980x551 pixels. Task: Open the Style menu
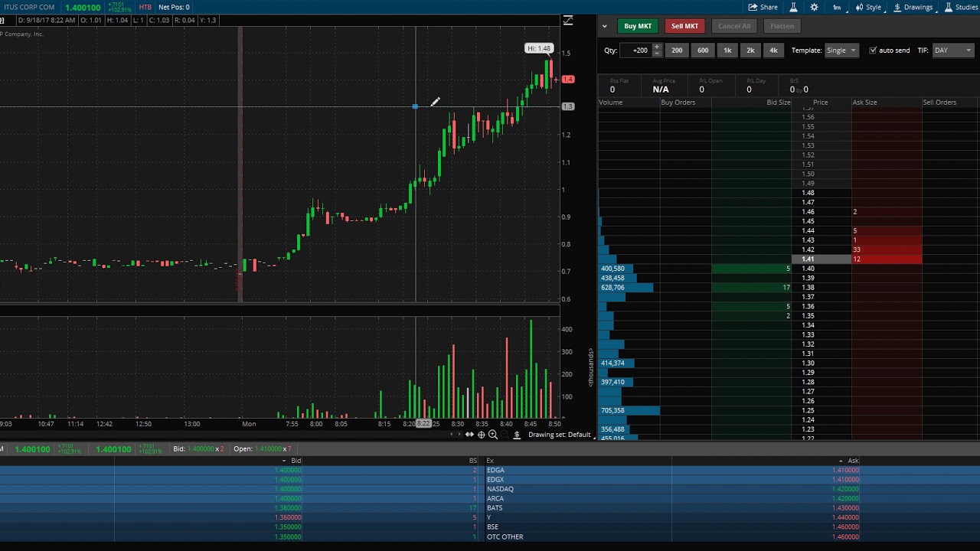point(868,8)
